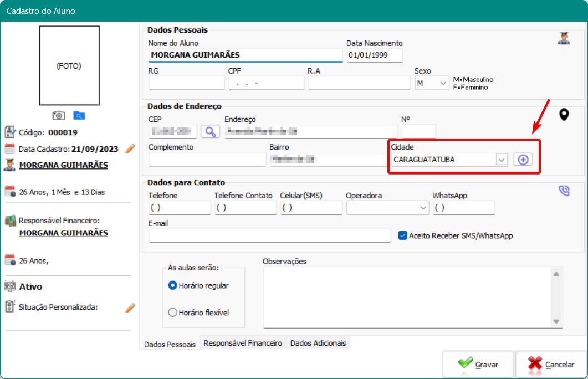The width and height of the screenshot is (588, 379).
Task: Add new city with plus button
Action: coord(523,160)
